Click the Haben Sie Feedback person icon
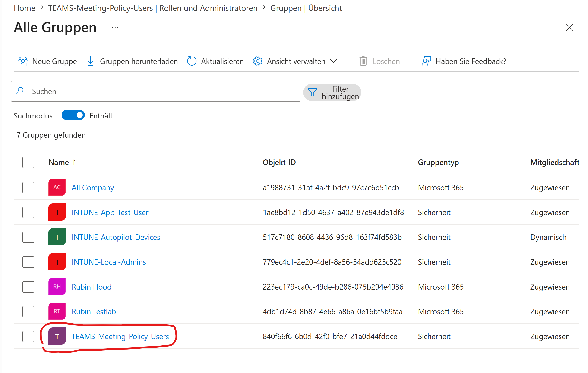This screenshot has width=588, height=373. (426, 61)
